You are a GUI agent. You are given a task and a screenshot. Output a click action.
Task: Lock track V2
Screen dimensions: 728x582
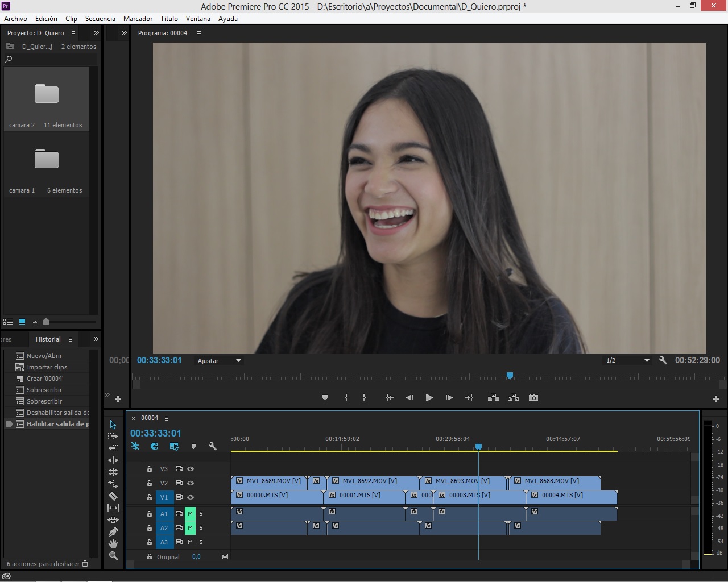149,483
